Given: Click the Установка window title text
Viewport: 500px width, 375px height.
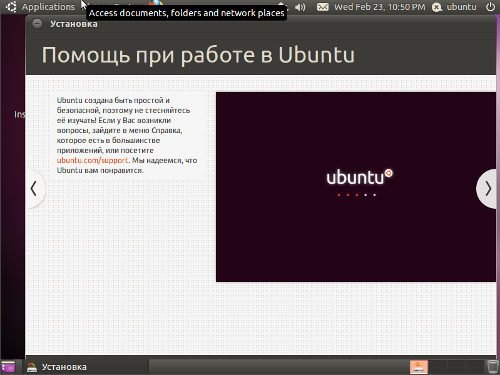Looking at the screenshot, I should click(x=74, y=24).
